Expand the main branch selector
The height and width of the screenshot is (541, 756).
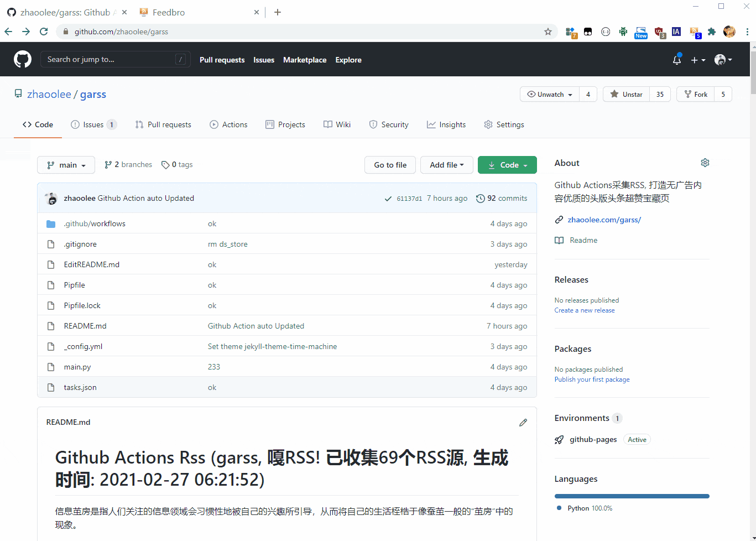(66, 165)
